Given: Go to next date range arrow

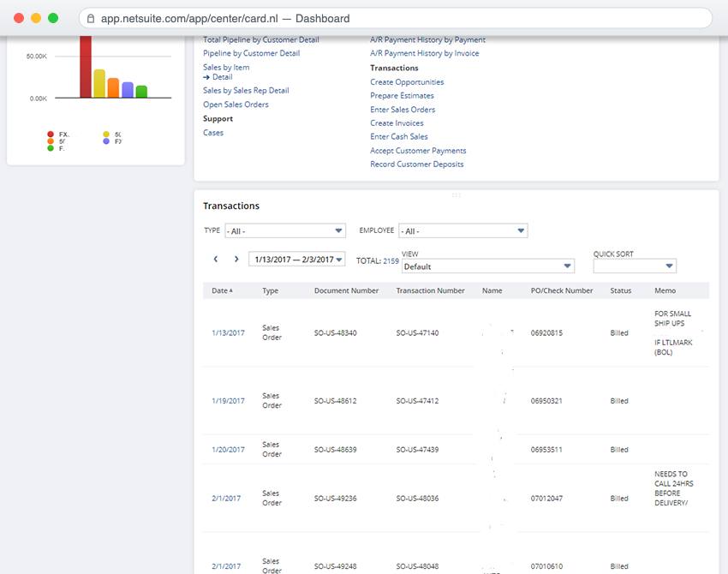Looking at the screenshot, I should tap(236, 259).
